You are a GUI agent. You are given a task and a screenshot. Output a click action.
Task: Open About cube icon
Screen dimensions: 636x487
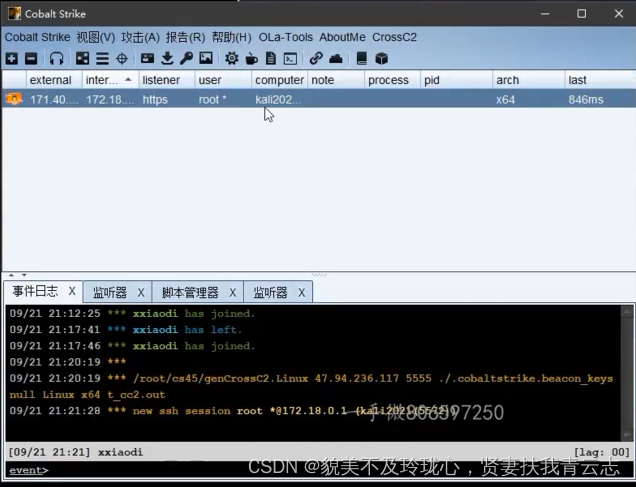[x=381, y=59]
